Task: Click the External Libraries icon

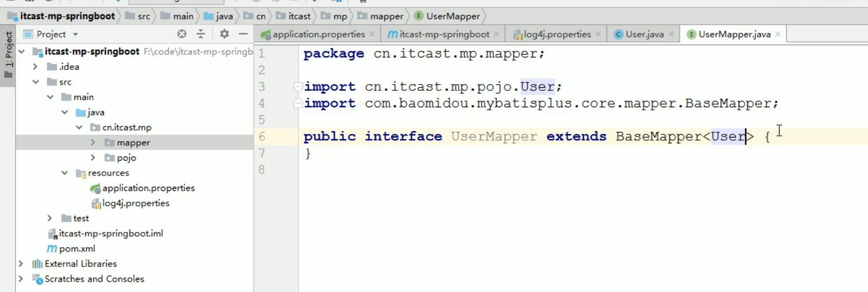Action: coord(37,264)
